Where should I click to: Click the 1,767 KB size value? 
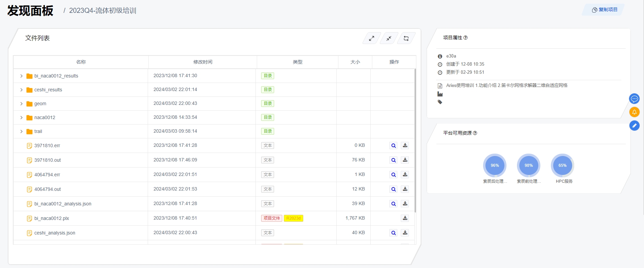click(355, 218)
